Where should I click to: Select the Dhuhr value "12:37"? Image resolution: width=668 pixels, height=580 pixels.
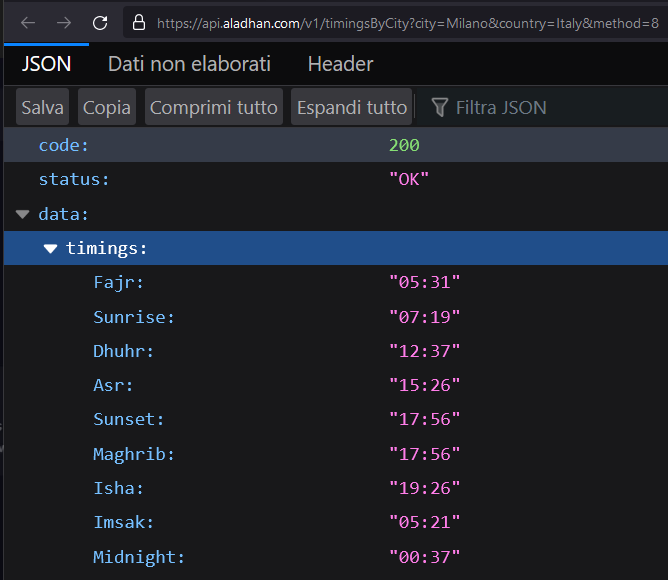425,351
